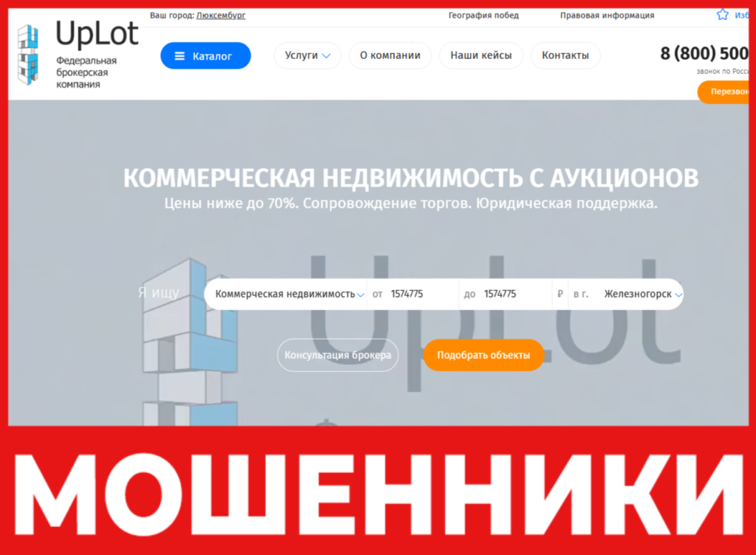Click the Консультация брокера button
The width and height of the screenshot is (756, 555).
[x=337, y=355]
